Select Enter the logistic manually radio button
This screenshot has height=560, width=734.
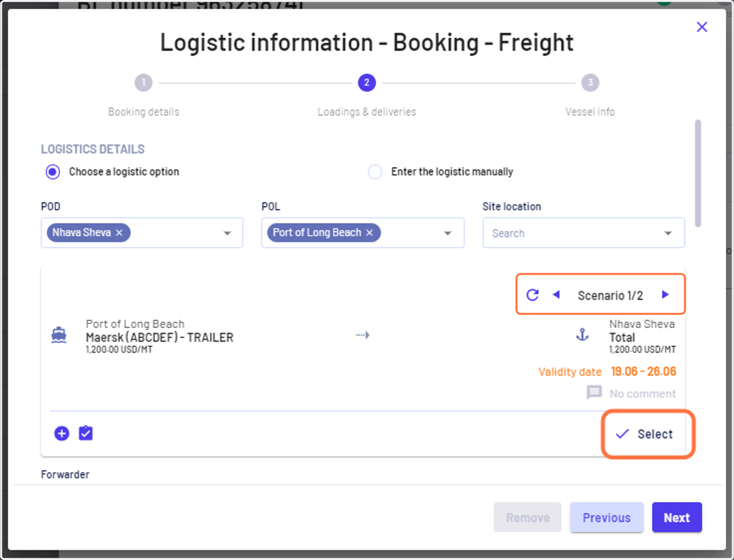pyautogui.click(x=375, y=172)
